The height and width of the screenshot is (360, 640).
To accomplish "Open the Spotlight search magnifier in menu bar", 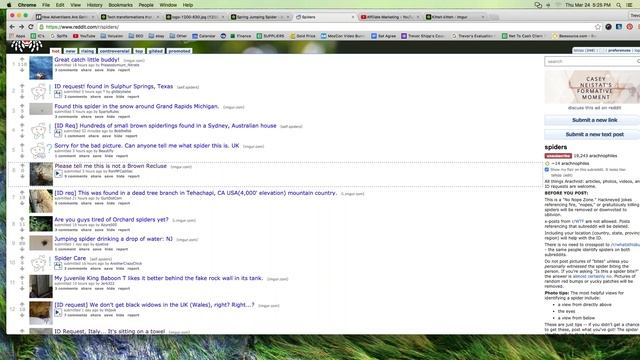I will (619, 5).
